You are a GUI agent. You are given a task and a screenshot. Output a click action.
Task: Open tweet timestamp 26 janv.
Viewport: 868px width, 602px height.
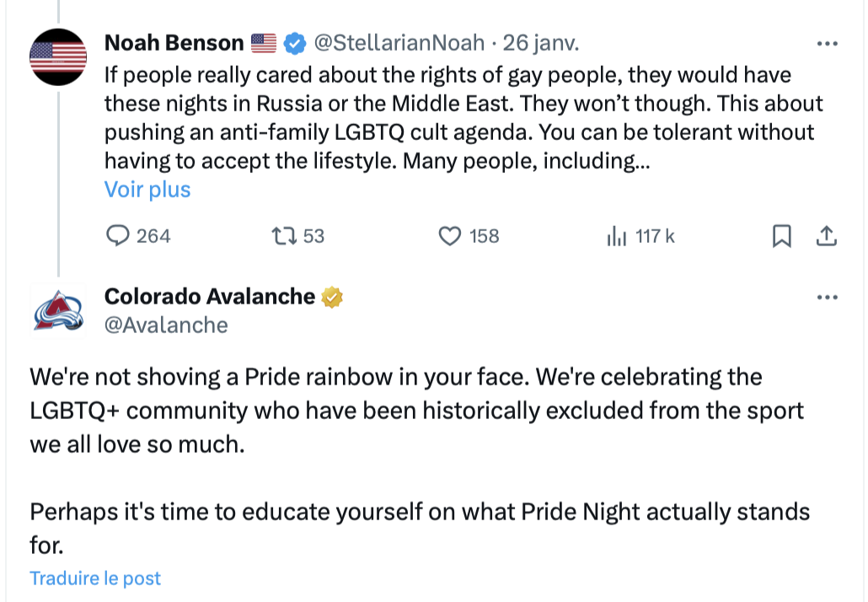tap(541, 43)
